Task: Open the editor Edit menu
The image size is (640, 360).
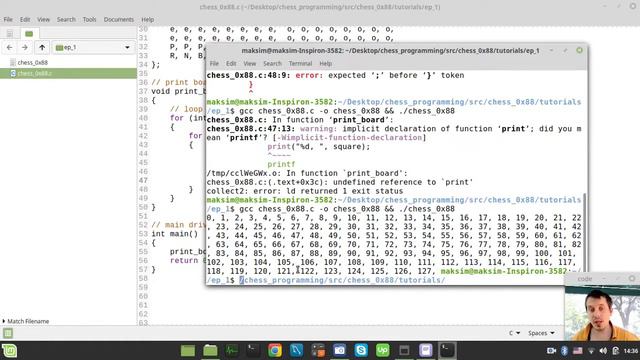Action: coord(25,19)
